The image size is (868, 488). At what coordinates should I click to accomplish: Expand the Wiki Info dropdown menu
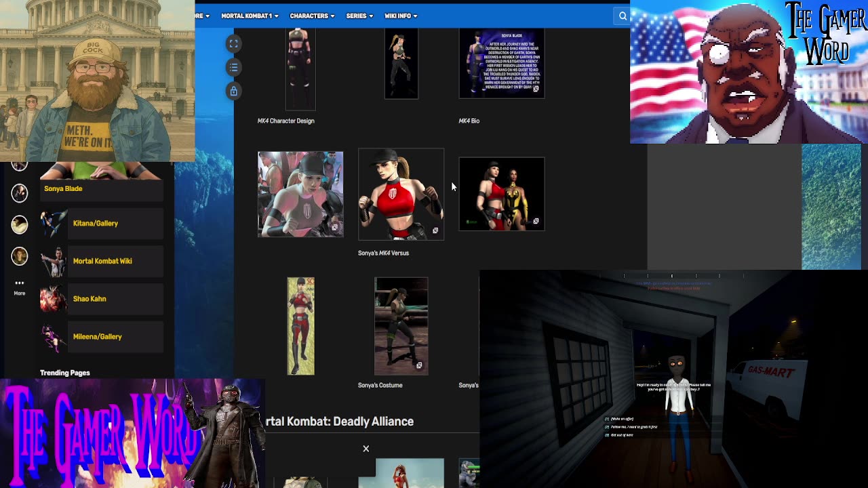tap(401, 16)
